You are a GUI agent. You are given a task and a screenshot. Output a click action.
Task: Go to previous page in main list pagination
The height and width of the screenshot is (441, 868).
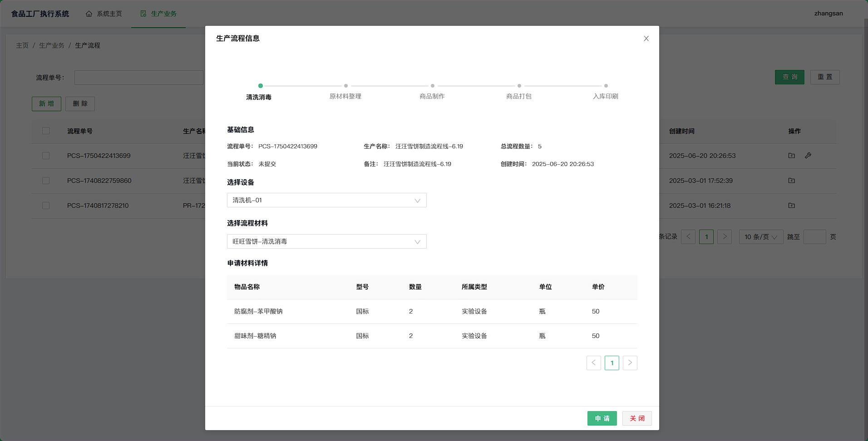click(x=688, y=237)
